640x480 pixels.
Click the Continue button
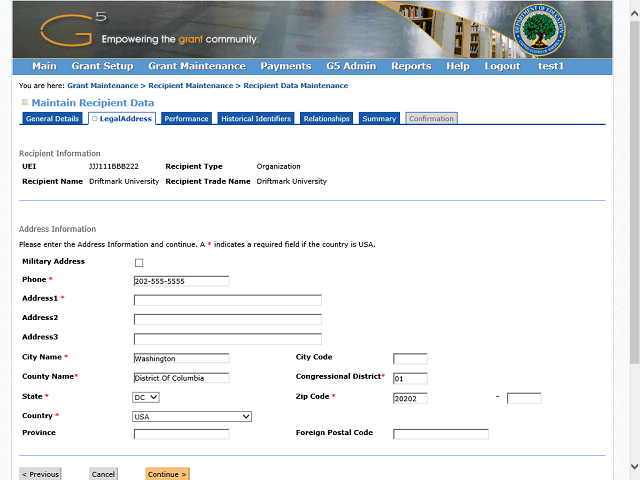(x=167, y=474)
